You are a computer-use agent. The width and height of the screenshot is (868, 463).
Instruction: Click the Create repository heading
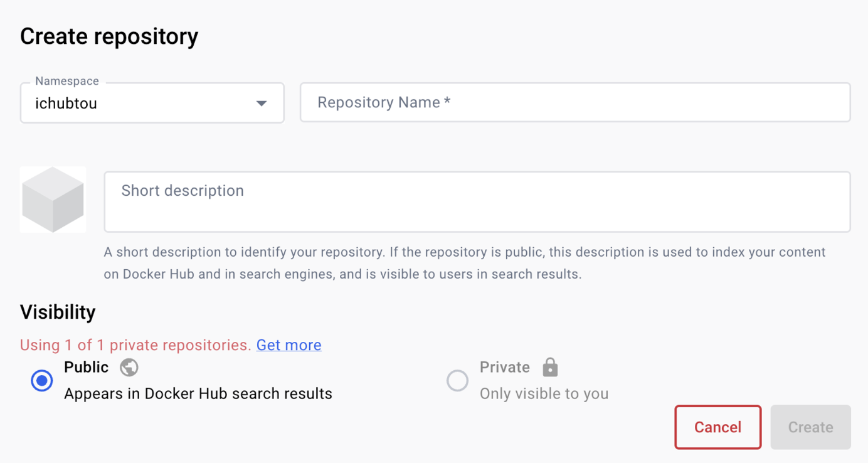109,36
